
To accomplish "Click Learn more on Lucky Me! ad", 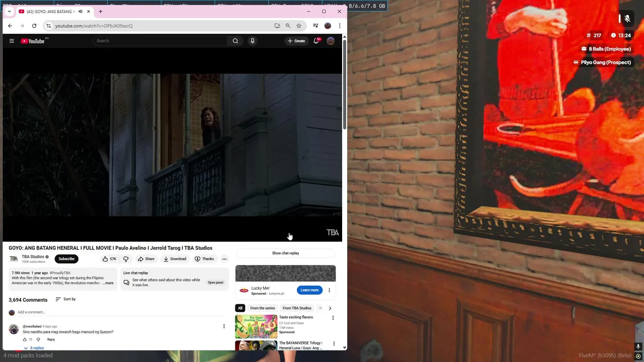I will 309,290.
